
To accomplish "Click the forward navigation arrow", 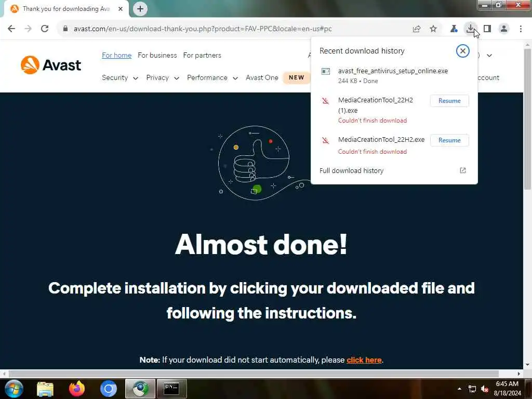I will pos(28,29).
